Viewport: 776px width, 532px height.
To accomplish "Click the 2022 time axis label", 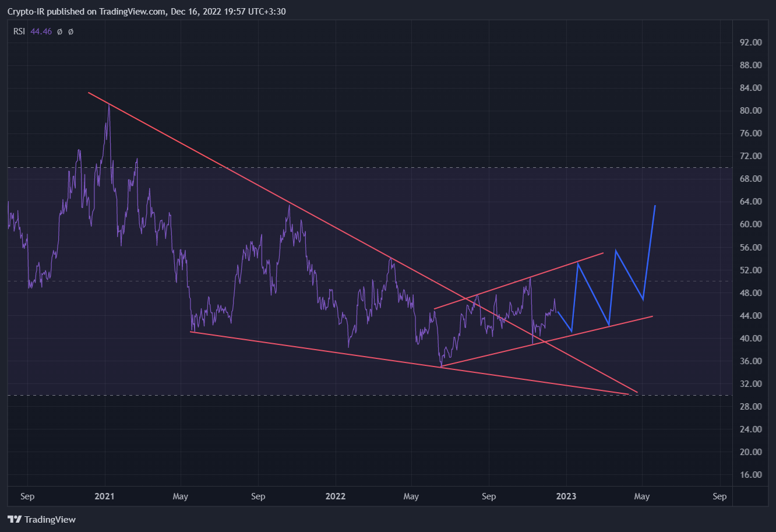I will click(336, 496).
